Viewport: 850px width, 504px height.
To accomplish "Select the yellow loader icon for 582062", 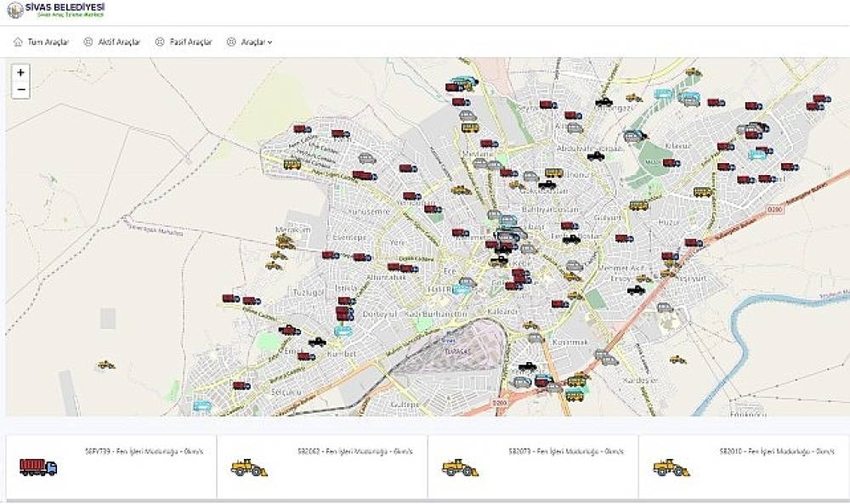I will (x=249, y=467).
